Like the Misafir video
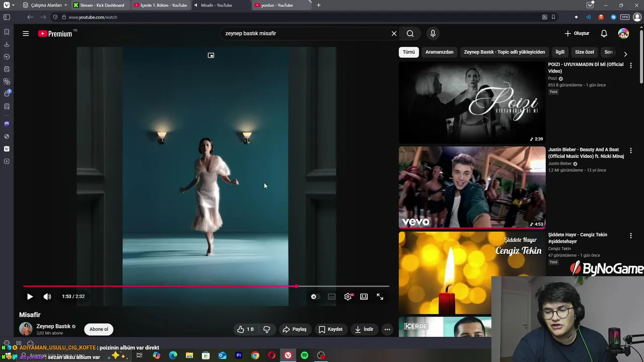This screenshot has height=362, width=644. (x=246, y=329)
